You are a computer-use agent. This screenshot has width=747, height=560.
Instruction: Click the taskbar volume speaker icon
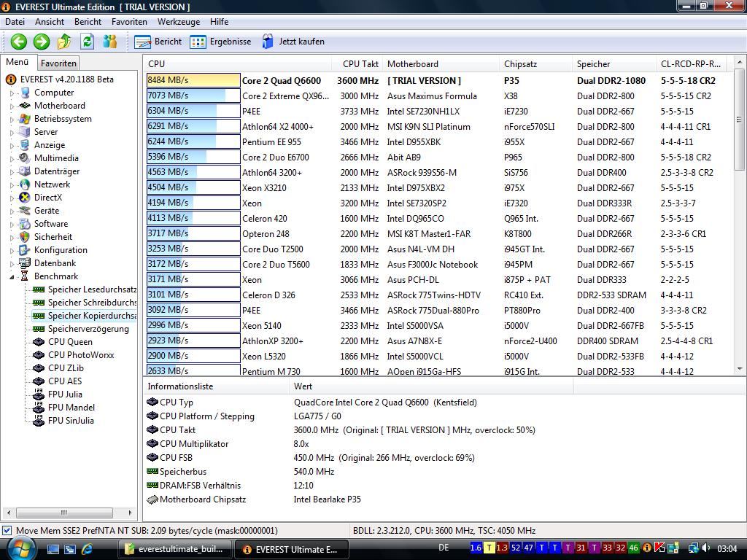tap(706, 548)
